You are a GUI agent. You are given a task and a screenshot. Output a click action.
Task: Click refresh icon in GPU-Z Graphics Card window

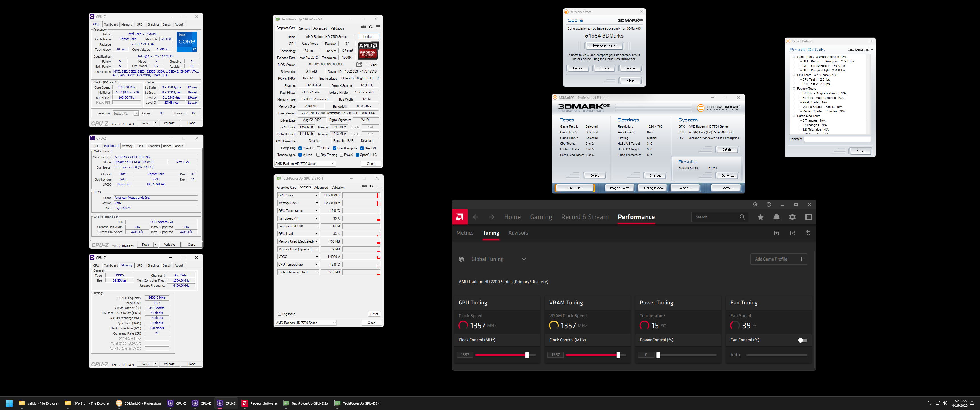point(371,27)
